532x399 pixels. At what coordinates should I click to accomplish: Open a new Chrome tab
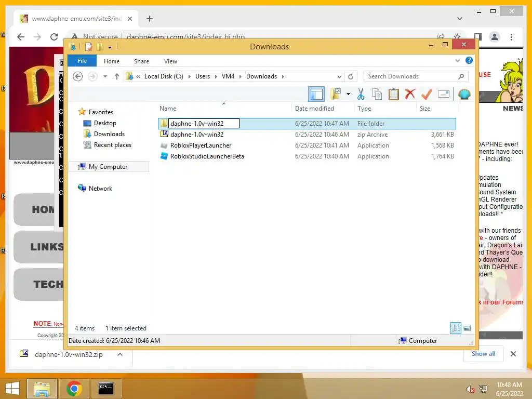150,19
